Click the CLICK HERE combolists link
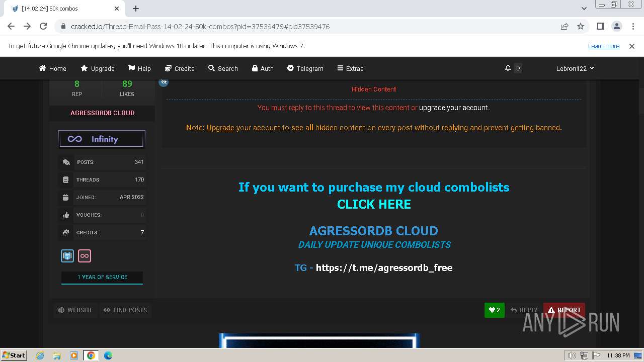Viewport: 644px width, 362px height. pos(374,204)
